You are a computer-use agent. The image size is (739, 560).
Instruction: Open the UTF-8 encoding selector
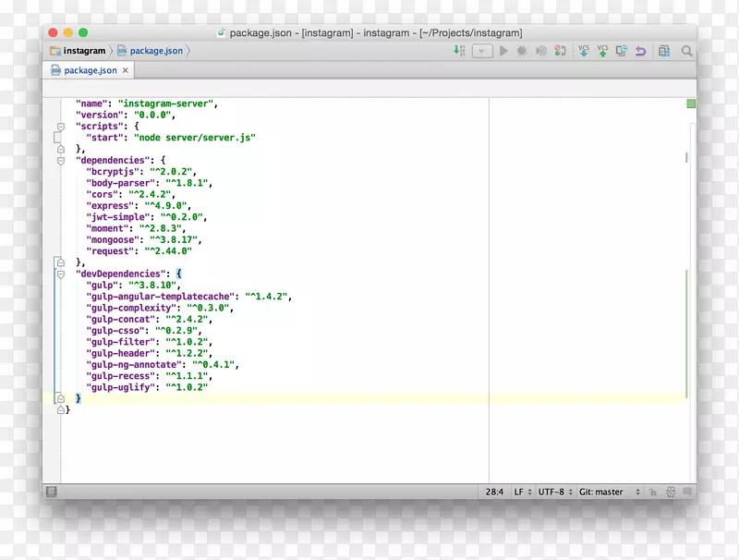point(555,493)
